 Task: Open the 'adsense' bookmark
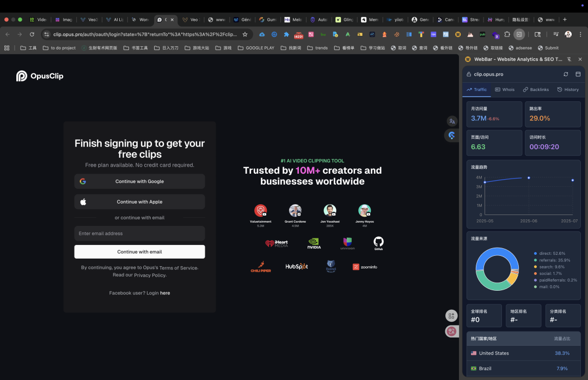click(x=520, y=48)
